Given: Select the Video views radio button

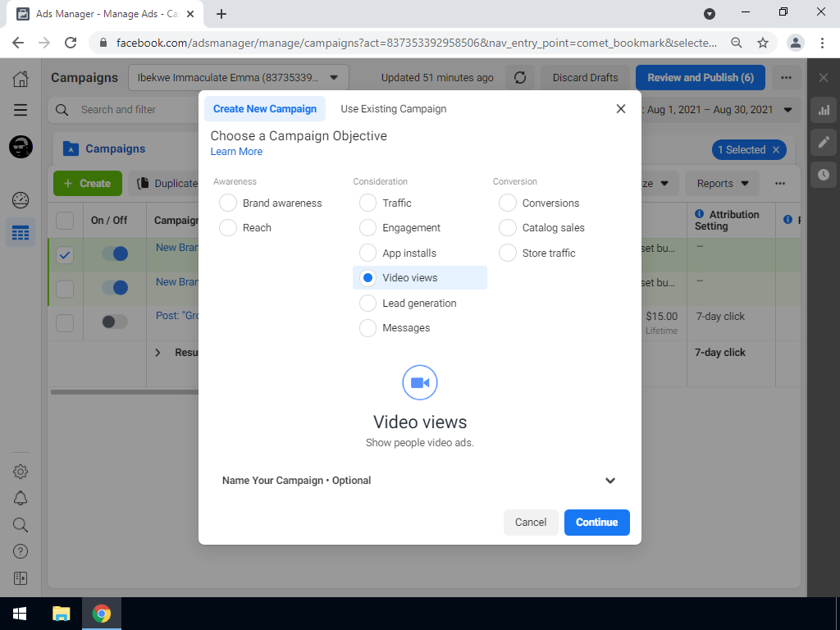Looking at the screenshot, I should (367, 277).
